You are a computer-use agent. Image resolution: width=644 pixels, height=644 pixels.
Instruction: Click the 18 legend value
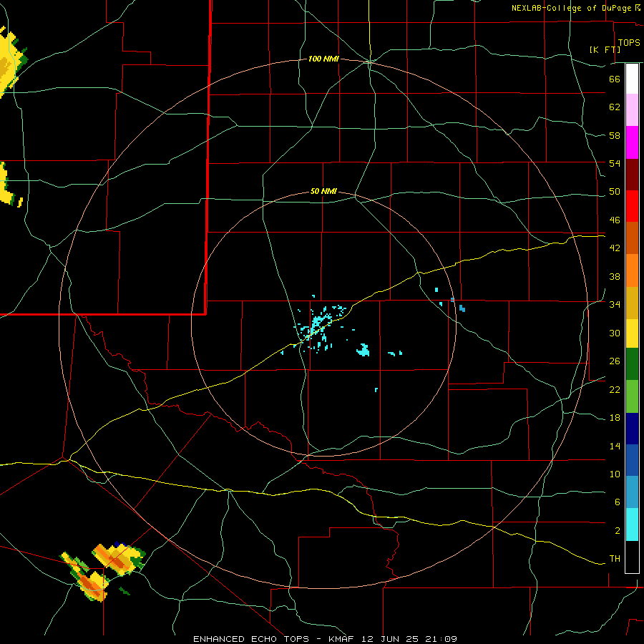coord(615,418)
